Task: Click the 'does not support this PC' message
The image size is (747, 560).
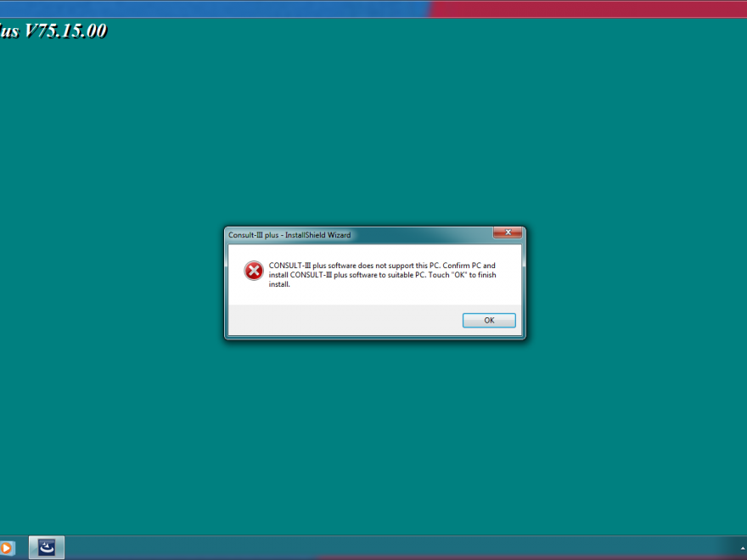Action: pos(382,275)
